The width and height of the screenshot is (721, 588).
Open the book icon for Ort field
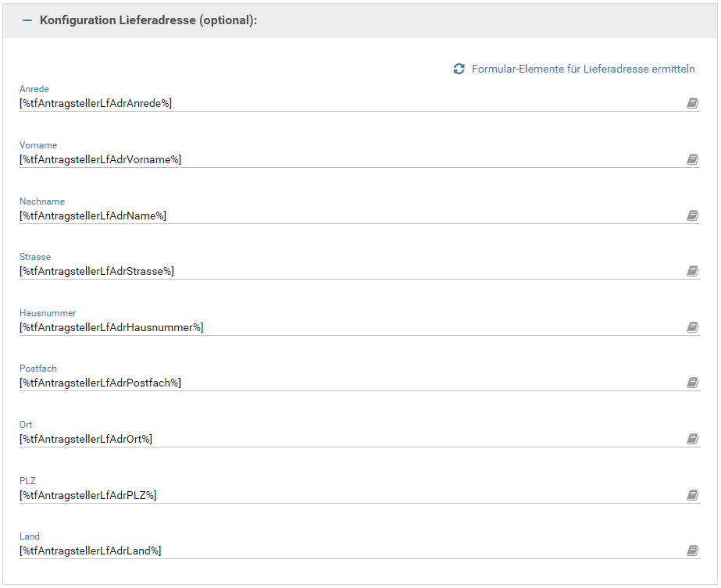point(692,439)
